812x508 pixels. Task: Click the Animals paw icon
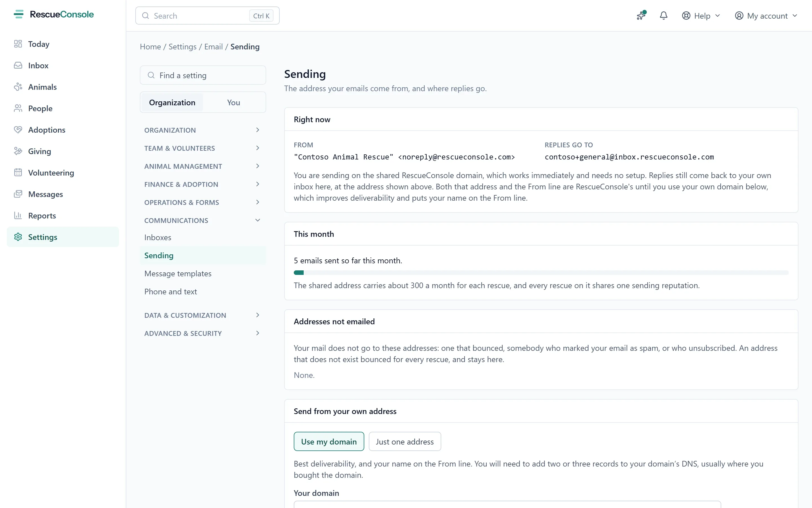click(x=18, y=87)
